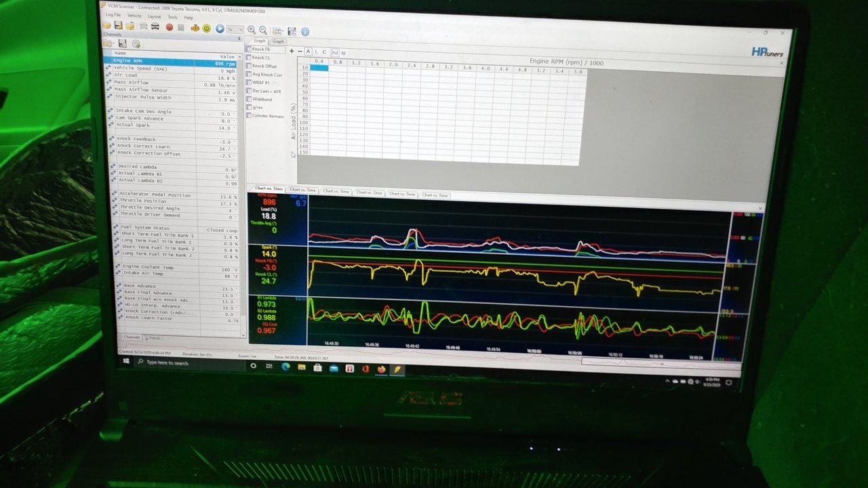The image size is (868, 488).
Task: Toggle the L mode button above graph
Action: (x=316, y=52)
